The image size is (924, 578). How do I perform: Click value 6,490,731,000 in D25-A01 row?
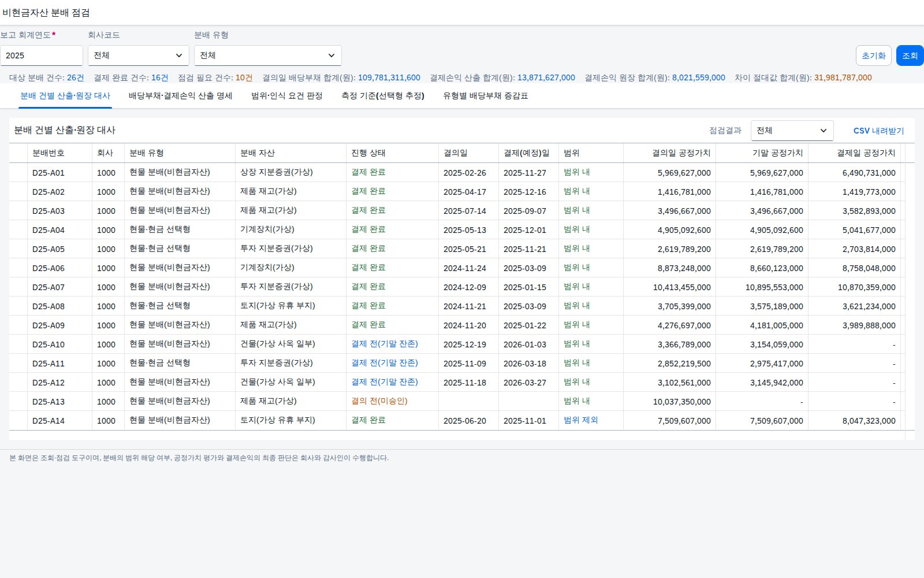pos(869,173)
